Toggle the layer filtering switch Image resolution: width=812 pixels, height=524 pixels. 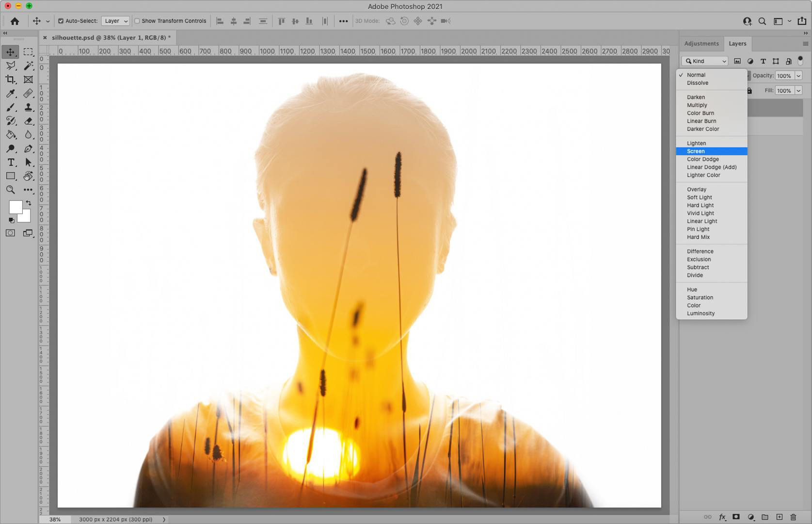point(801,61)
